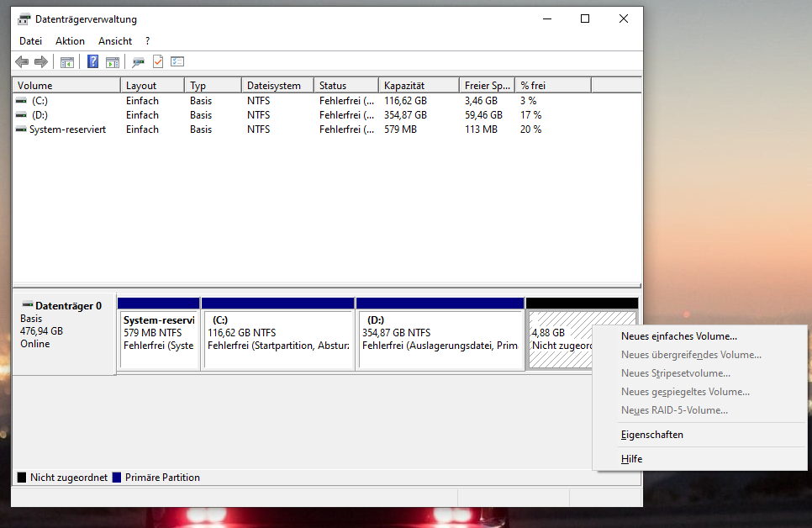
Task: Select the (C:) volume row name
Action: pyautogui.click(x=40, y=101)
